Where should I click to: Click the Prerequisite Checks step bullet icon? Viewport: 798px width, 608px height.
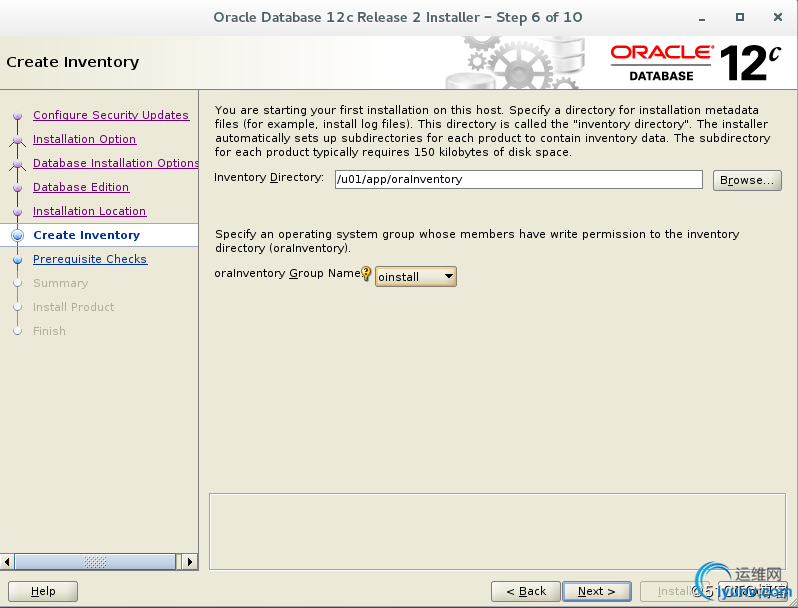coord(17,259)
